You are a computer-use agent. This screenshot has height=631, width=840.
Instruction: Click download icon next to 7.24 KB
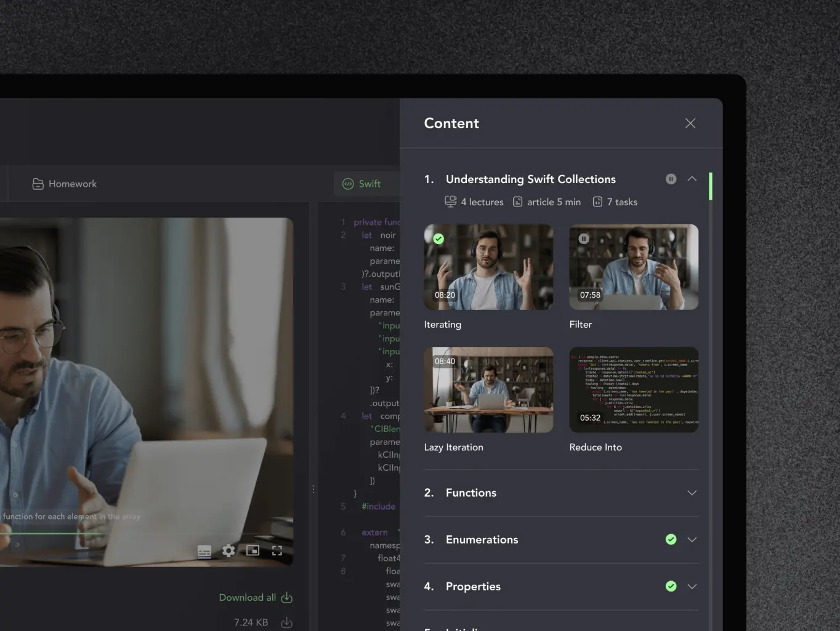(x=286, y=622)
